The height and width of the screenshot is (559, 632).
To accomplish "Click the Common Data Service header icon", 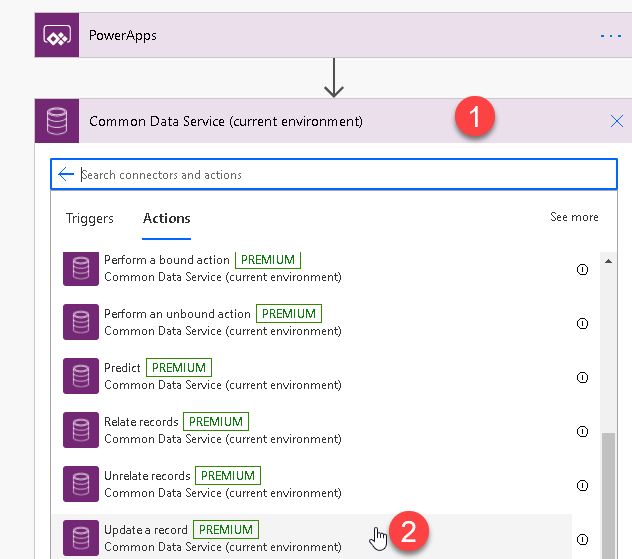I will click(56, 121).
